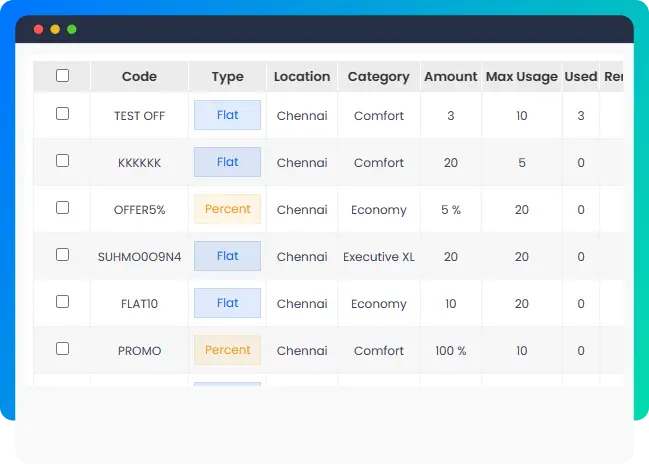This screenshot has height=464, width=649.
Task: Select the SUHMO0O9N4 code cell
Action: pyautogui.click(x=139, y=257)
